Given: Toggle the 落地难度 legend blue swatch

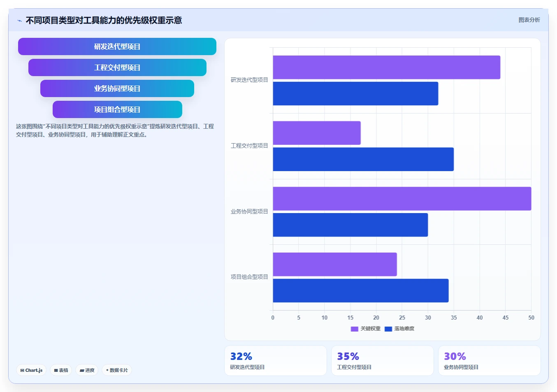Looking at the screenshot, I should pos(388,329).
